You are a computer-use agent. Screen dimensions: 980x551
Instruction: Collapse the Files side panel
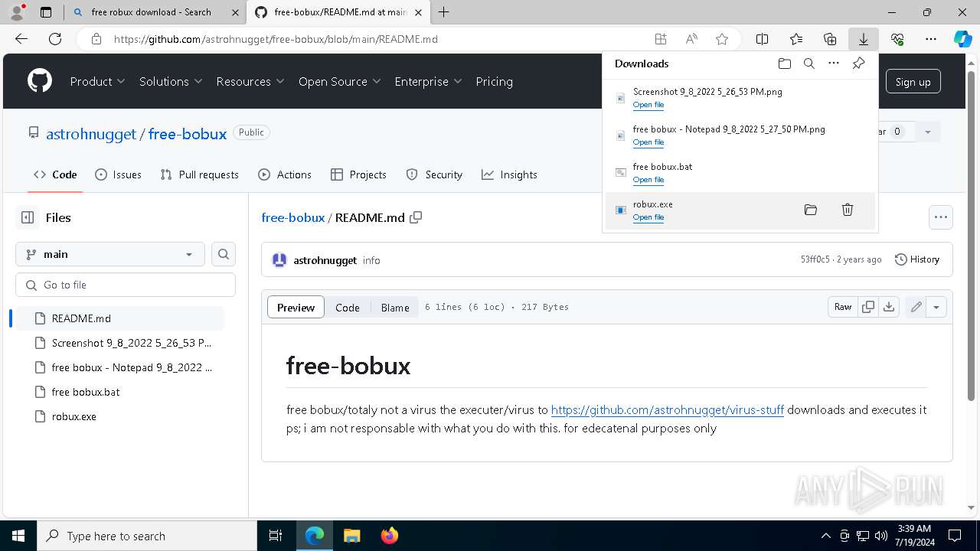click(28, 217)
